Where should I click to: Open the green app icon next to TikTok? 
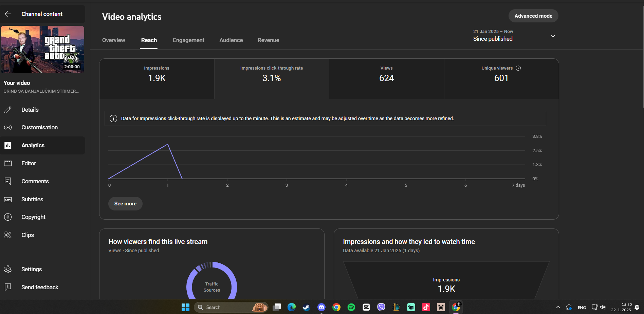point(411,307)
